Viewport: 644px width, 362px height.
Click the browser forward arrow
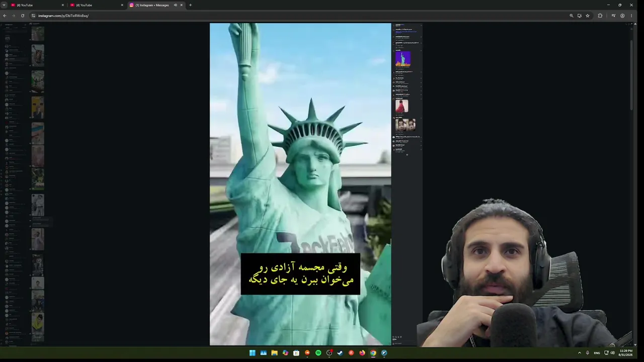pyautogui.click(x=14, y=16)
